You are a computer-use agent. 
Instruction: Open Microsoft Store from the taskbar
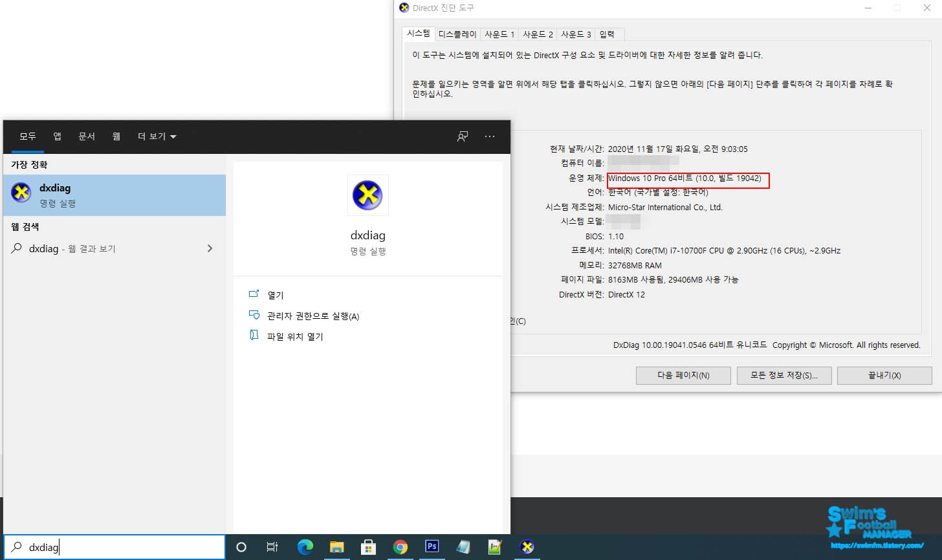click(x=368, y=547)
